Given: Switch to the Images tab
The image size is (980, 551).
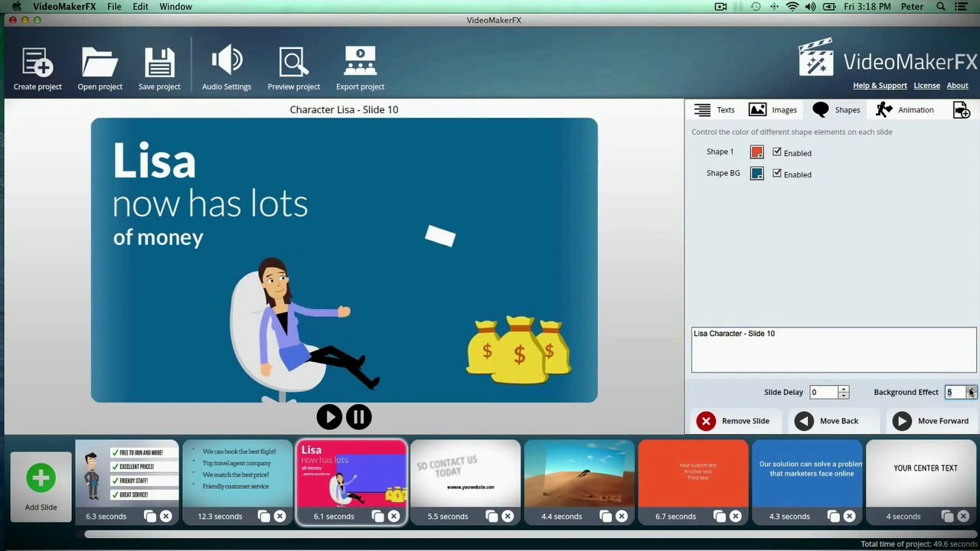Looking at the screenshot, I should (773, 110).
